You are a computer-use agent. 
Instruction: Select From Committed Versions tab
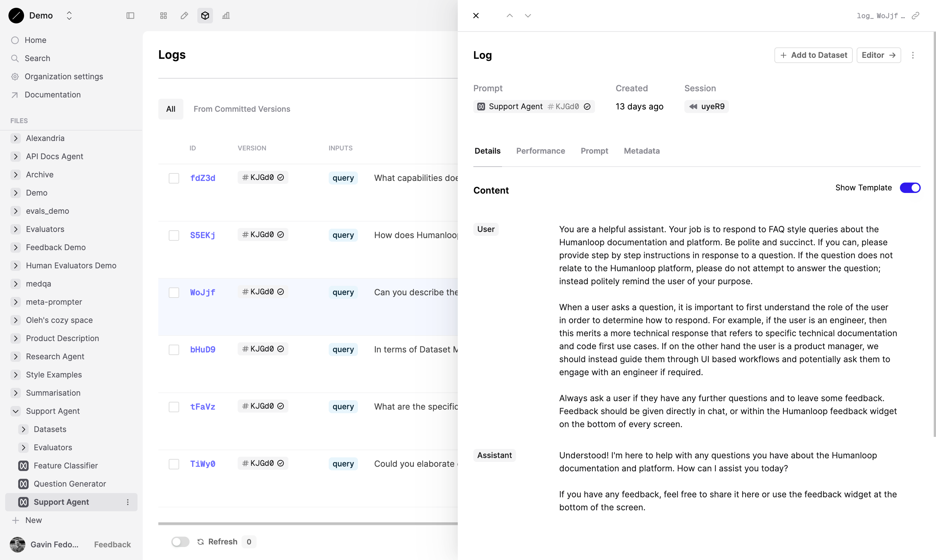242,109
